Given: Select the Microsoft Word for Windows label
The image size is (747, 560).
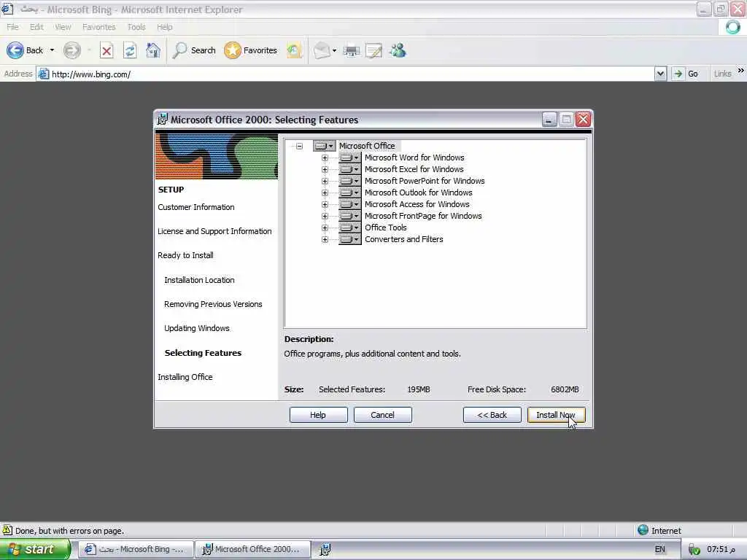Looking at the screenshot, I should pos(414,157).
